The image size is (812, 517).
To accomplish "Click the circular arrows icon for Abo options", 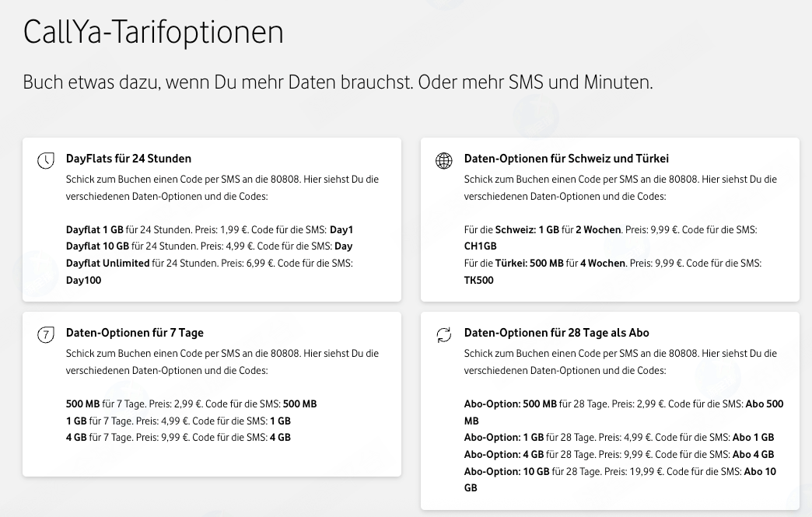I will click(x=443, y=335).
